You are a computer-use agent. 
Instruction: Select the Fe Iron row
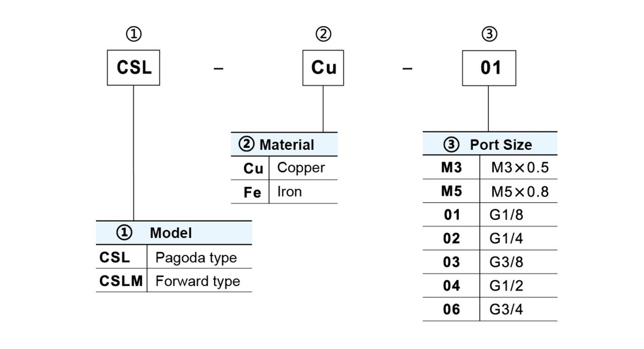[x=284, y=192]
